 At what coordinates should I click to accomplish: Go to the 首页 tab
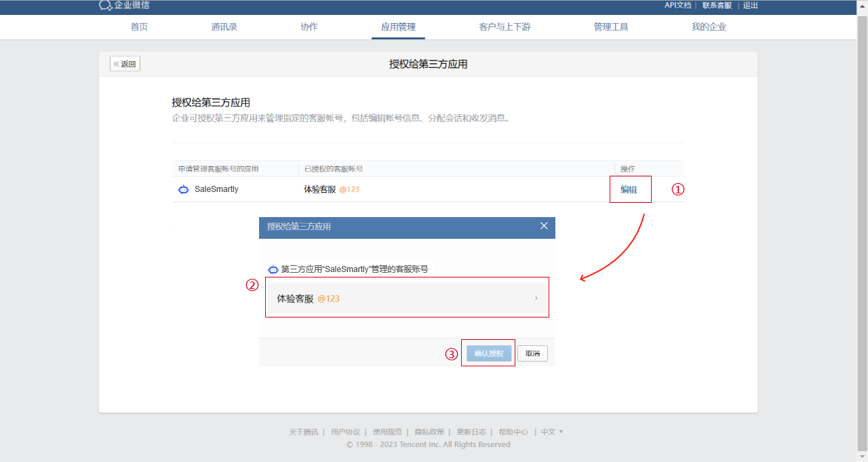(139, 27)
